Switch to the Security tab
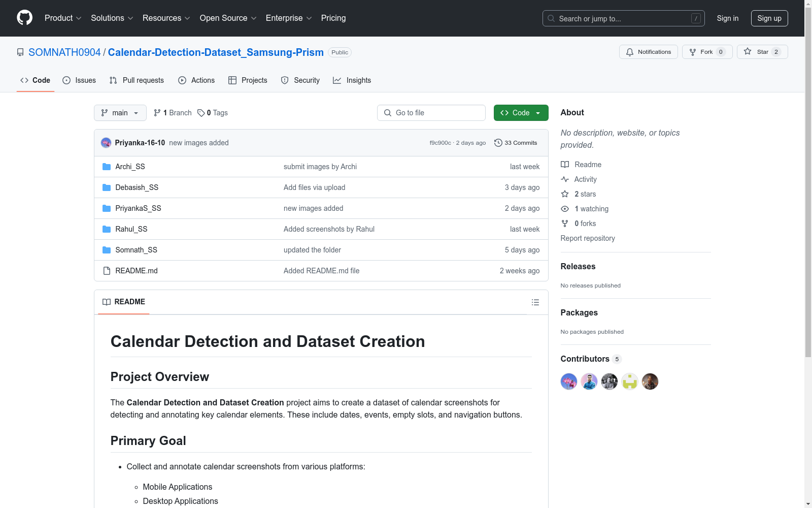 click(300, 80)
